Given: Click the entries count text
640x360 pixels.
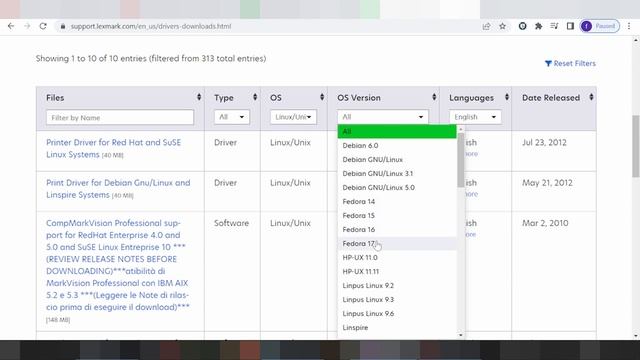Looking at the screenshot, I should coord(151,58).
